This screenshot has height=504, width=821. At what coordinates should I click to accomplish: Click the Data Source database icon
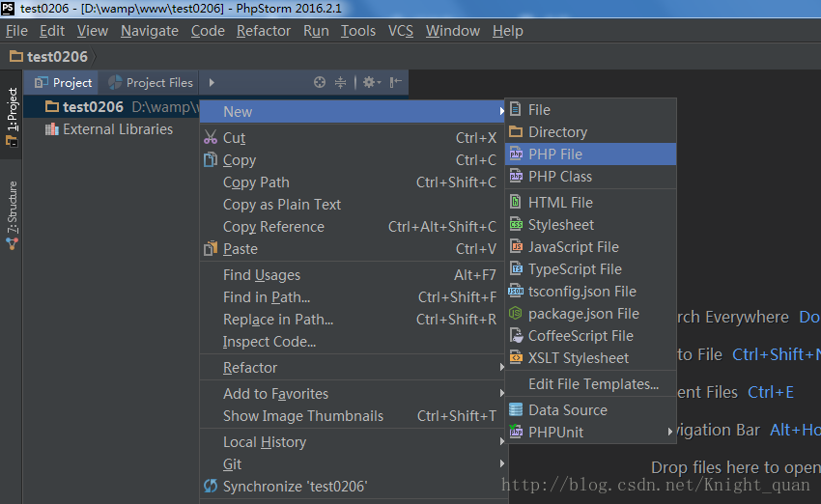[x=516, y=409]
